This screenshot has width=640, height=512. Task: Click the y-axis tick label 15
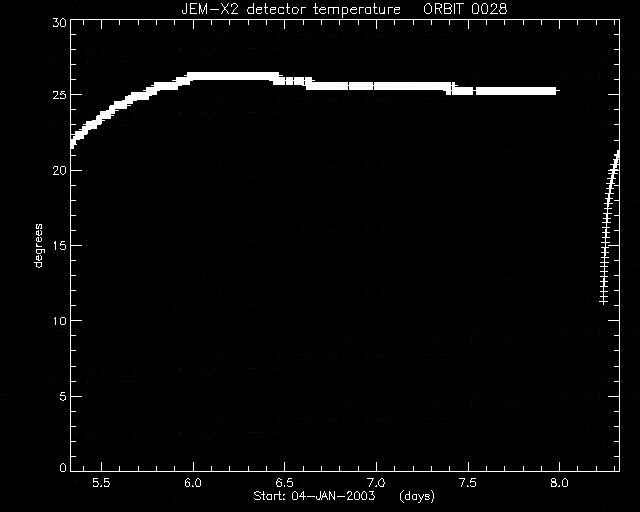(x=59, y=245)
